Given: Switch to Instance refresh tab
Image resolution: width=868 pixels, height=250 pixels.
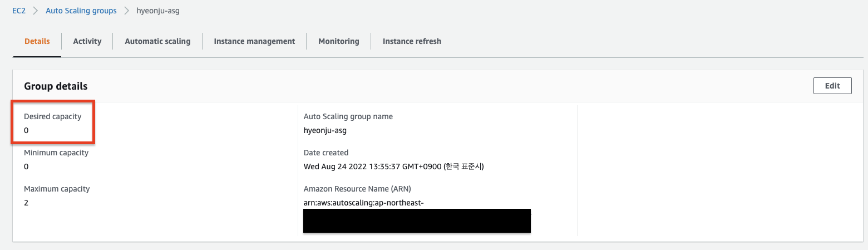Looking at the screenshot, I should pos(412,41).
